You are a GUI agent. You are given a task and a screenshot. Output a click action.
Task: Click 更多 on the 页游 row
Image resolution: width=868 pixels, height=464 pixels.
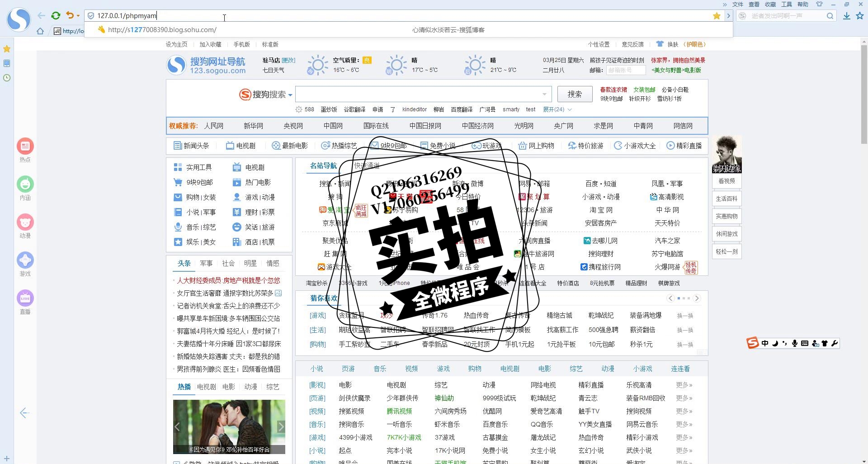pyautogui.click(x=684, y=398)
